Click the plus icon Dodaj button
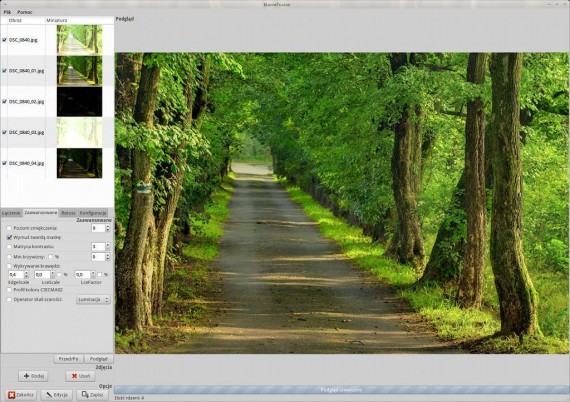 pos(33,376)
